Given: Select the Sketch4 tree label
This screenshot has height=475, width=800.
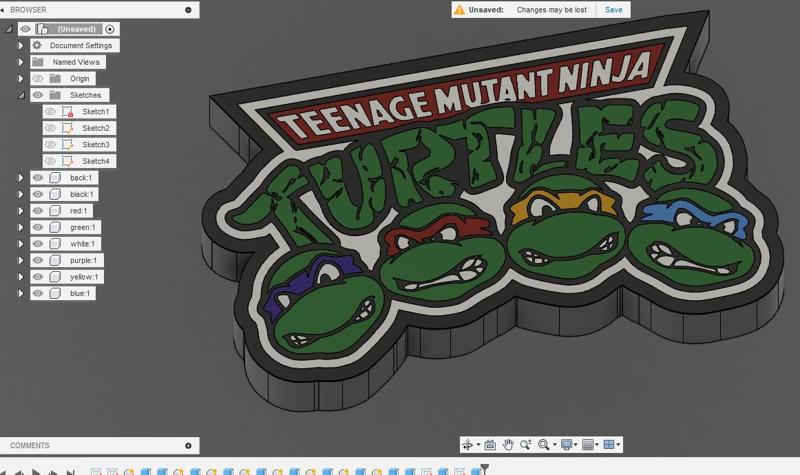Looking at the screenshot, I should coord(96,161).
